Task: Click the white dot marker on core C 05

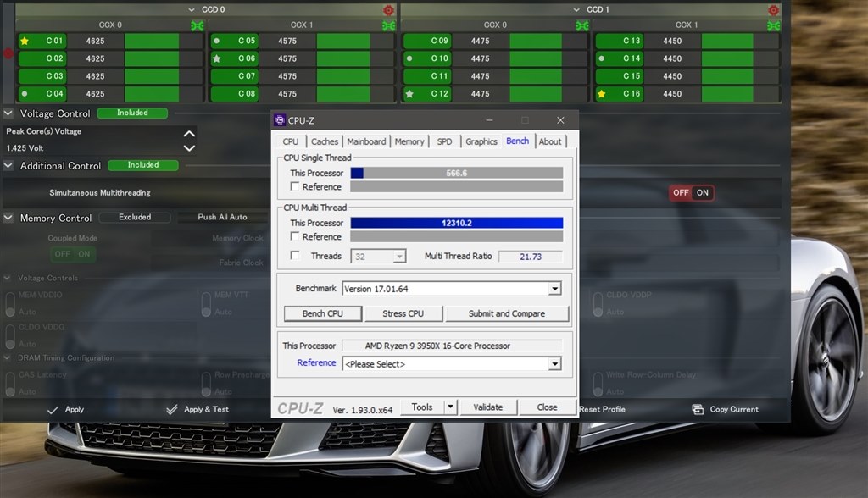Action: [x=216, y=41]
